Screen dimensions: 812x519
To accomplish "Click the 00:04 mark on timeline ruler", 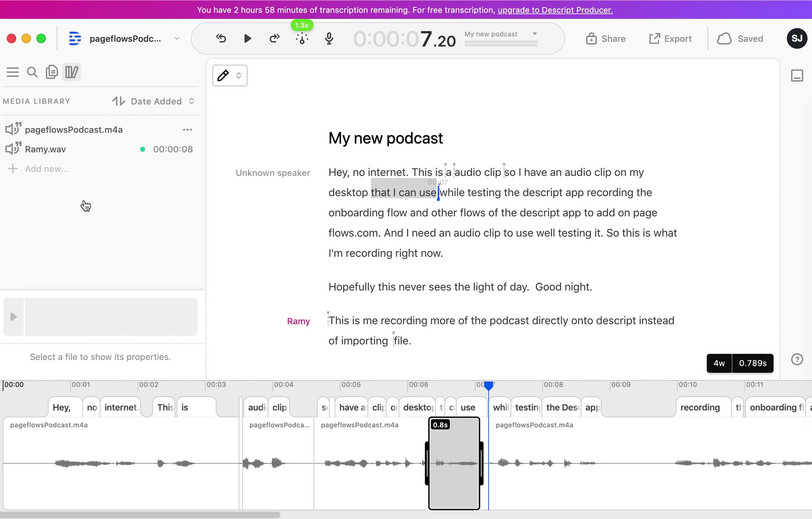I will (283, 385).
